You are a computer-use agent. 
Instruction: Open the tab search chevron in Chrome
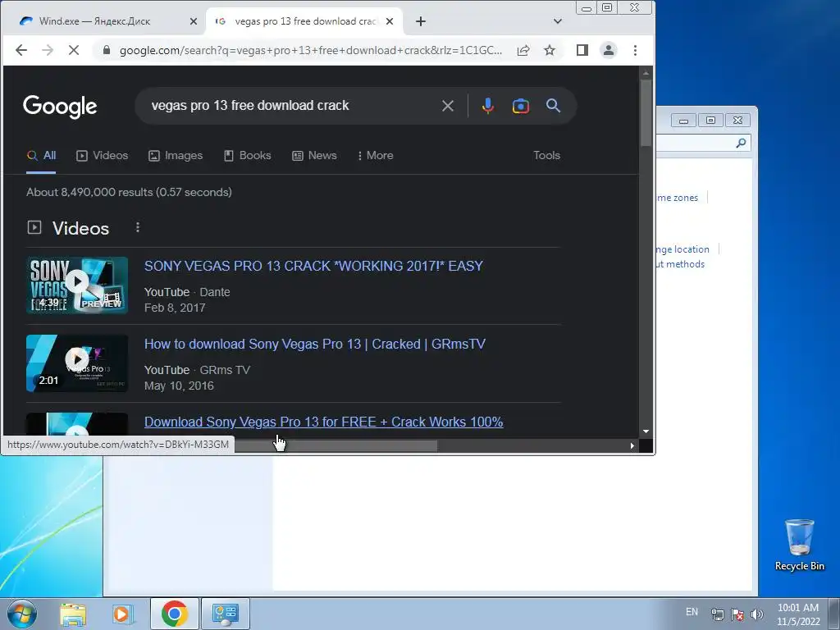point(558,21)
